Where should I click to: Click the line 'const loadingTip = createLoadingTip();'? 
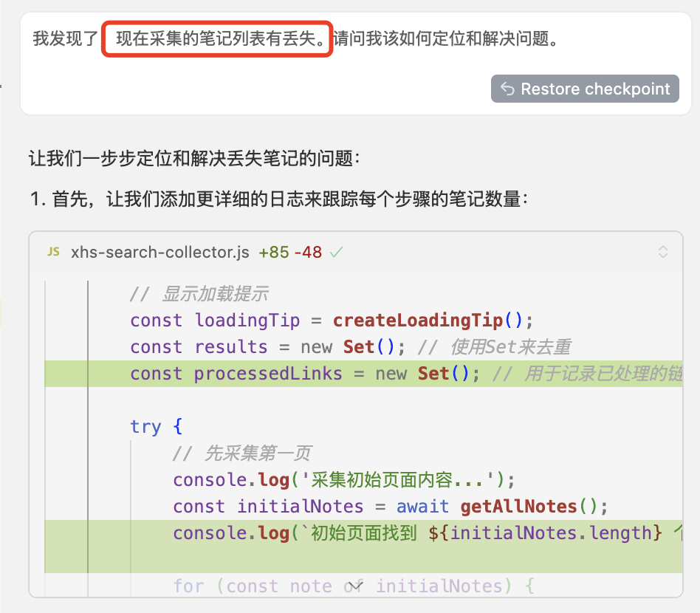(x=332, y=321)
